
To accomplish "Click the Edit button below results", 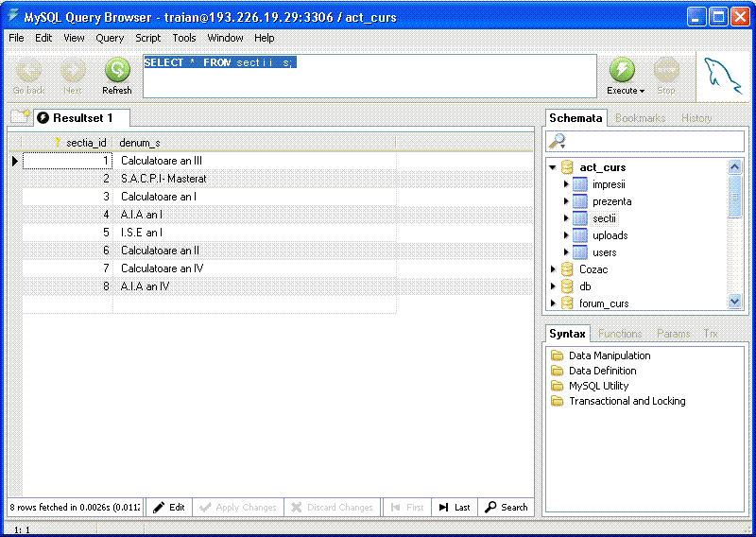I will tap(168, 508).
